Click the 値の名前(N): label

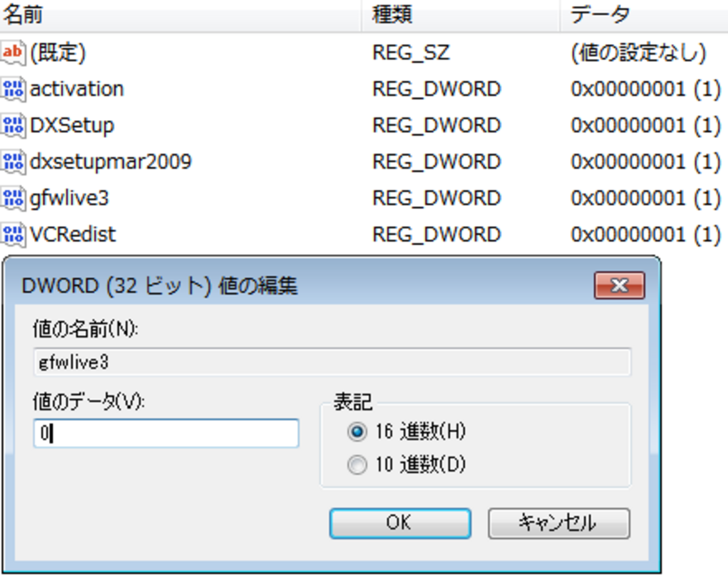tap(85, 329)
